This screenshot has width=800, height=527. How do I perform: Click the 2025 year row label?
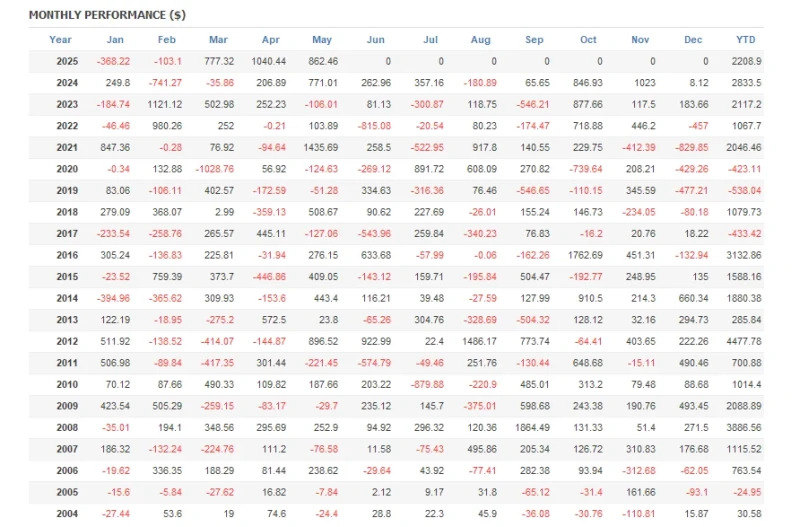coord(67,61)
